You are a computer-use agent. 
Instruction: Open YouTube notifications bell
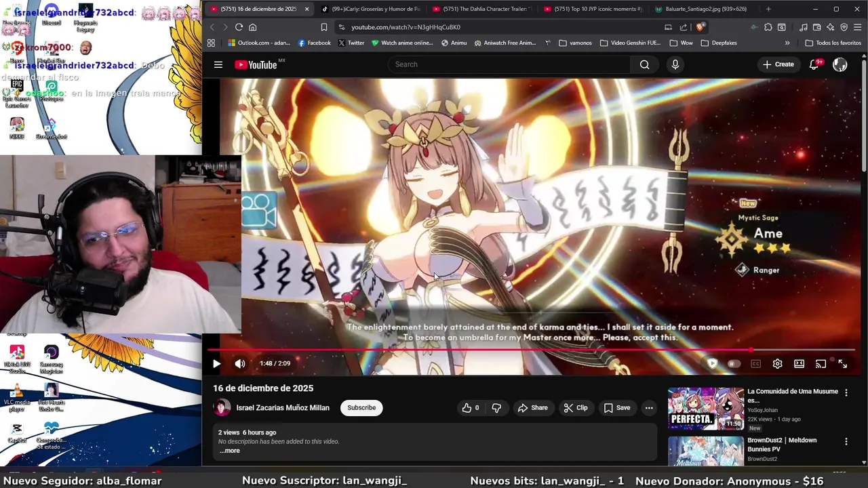click(x=814, y=64)
